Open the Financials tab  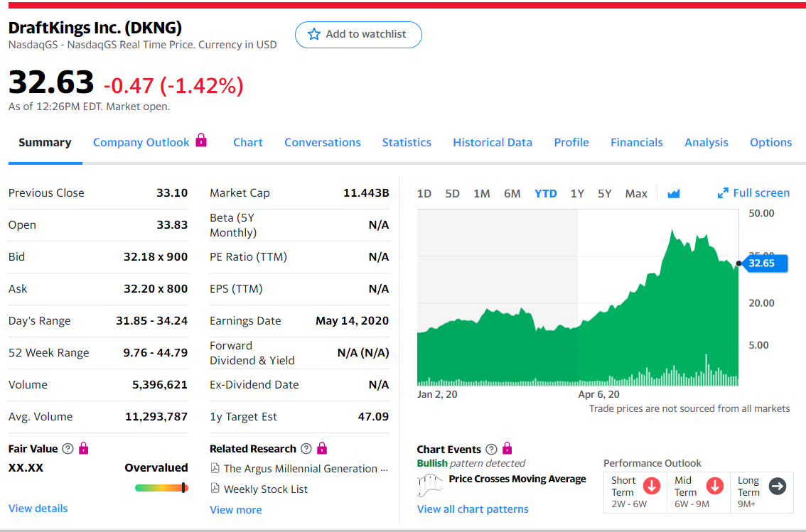(x=636, y=143)
